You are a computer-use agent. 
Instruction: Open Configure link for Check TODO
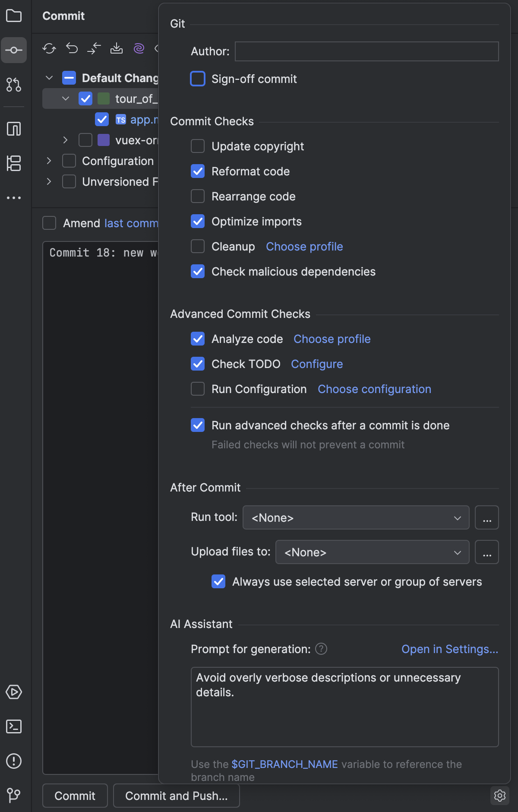[x=317, y=364]
